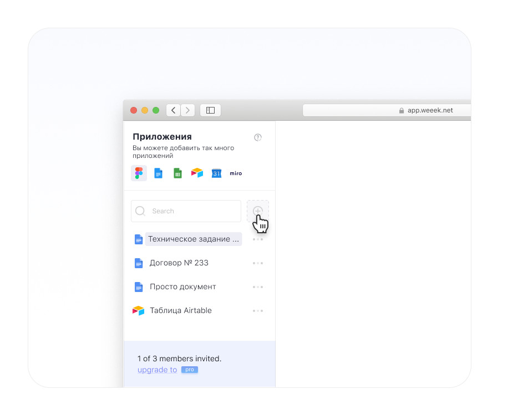This screenshot has height=420, width=518.
Task: Open the Техническое задание document
Action: (x=193, y=239)
